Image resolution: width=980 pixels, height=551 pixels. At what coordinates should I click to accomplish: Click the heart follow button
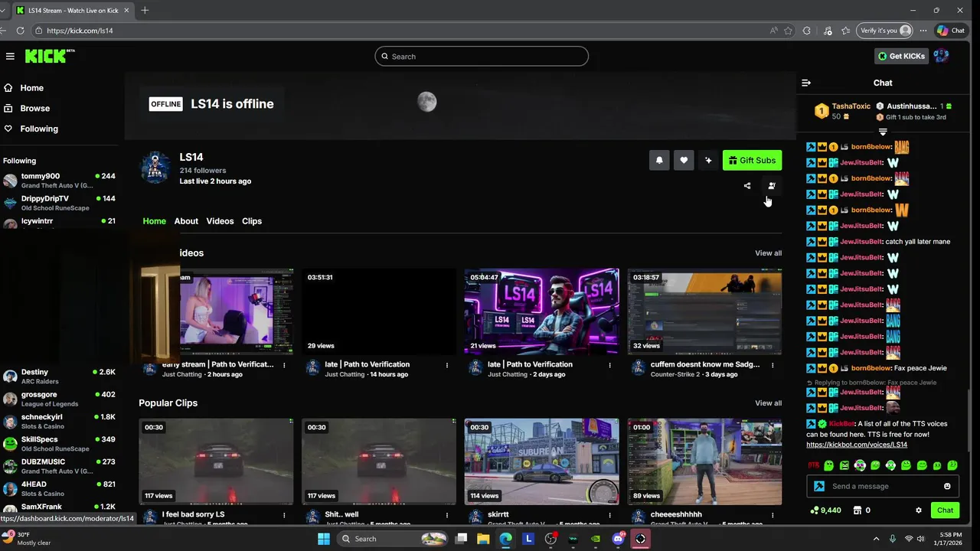(684, 160)
